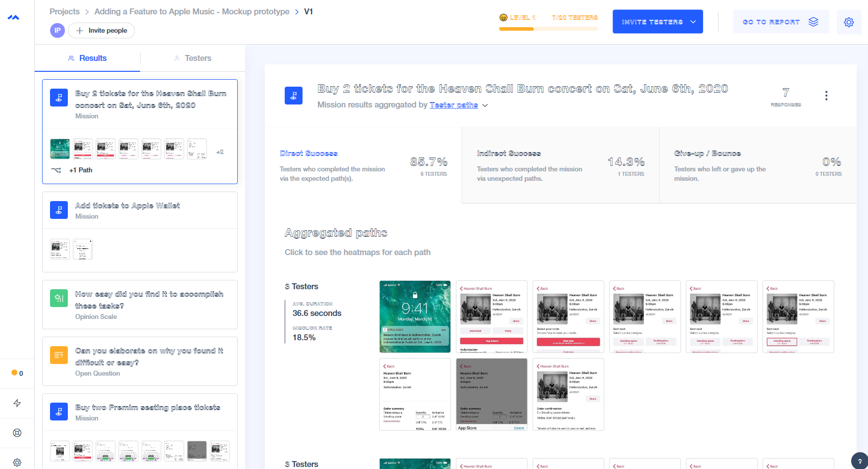This screenshot has height=469, width=868.
Task: Open the How easy did you find it block
Action: [x=140, y=305]
